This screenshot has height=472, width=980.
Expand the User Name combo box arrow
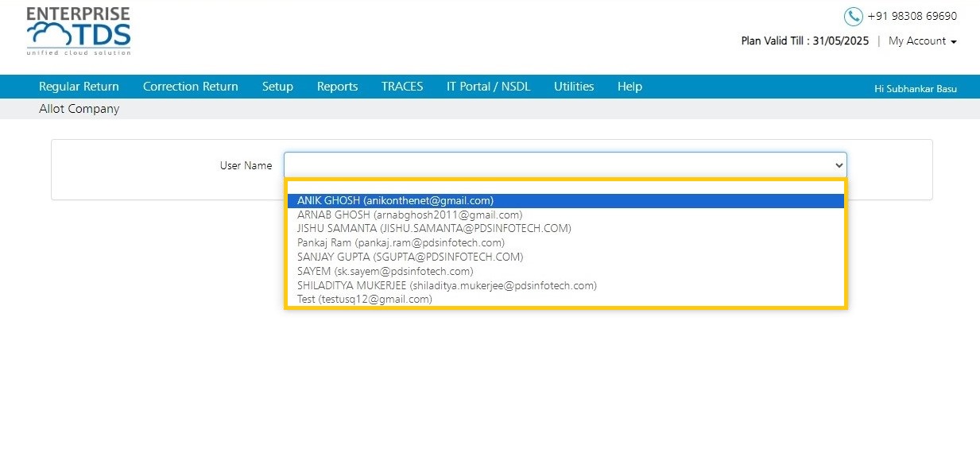click(x=839, y=165)
